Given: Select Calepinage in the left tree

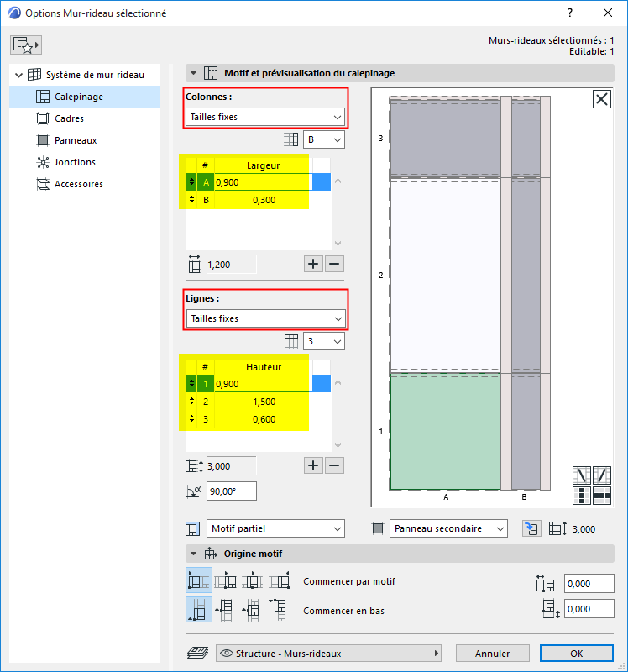Looking at the screenshot, I should coord(85,97).
